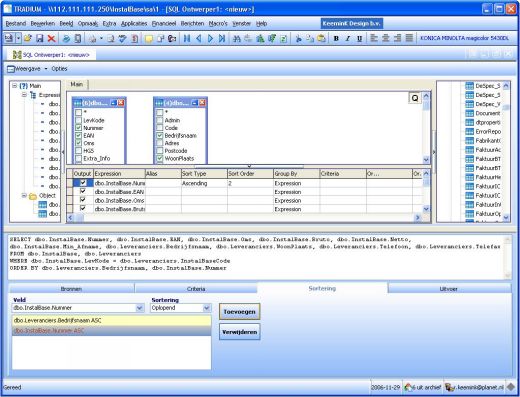Click the Verwijderen button

pyautogui.click(x=239, y=332)
